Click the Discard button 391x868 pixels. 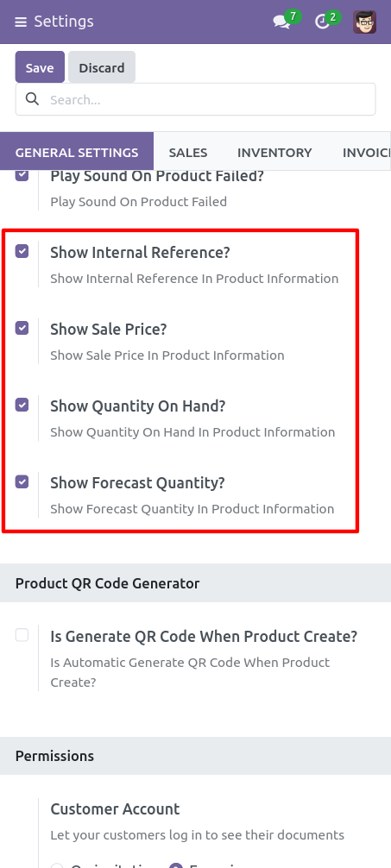pyautogui.click(x=101, y=67)
